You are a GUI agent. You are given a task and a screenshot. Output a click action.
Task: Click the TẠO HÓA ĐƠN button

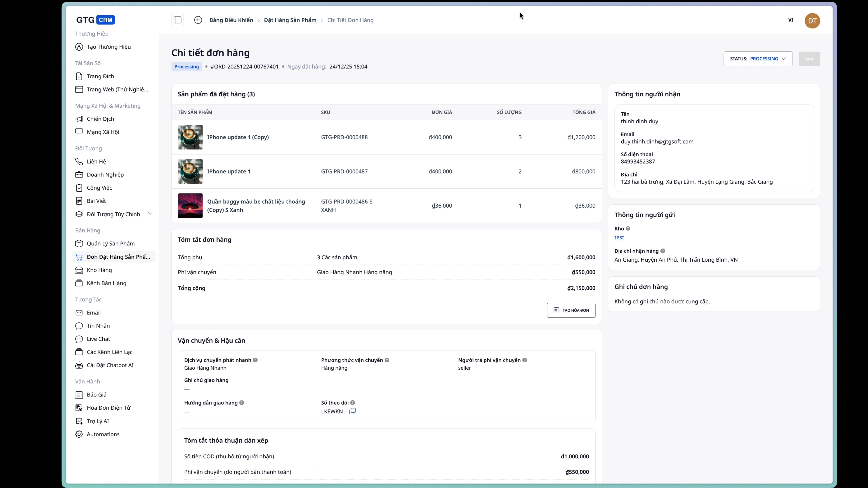click(x=571, y=310)
